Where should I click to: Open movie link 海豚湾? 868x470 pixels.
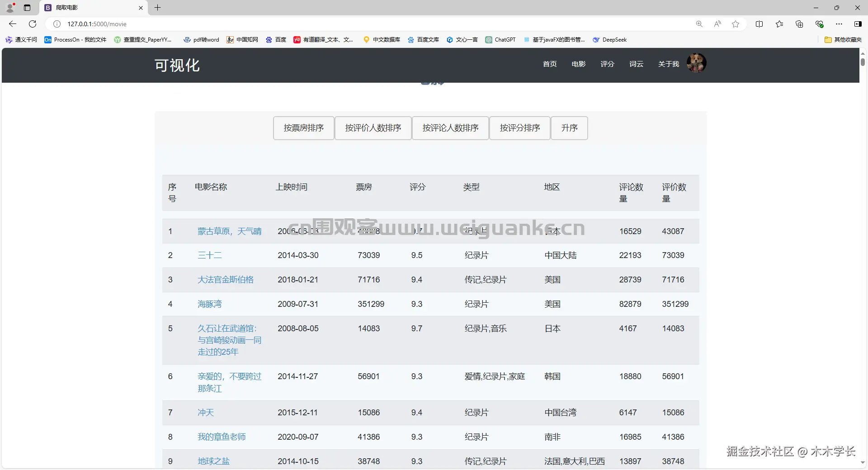210,304
